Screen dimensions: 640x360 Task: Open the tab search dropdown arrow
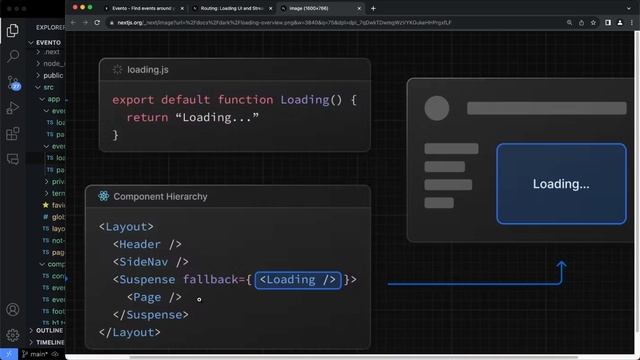[629, 8]
